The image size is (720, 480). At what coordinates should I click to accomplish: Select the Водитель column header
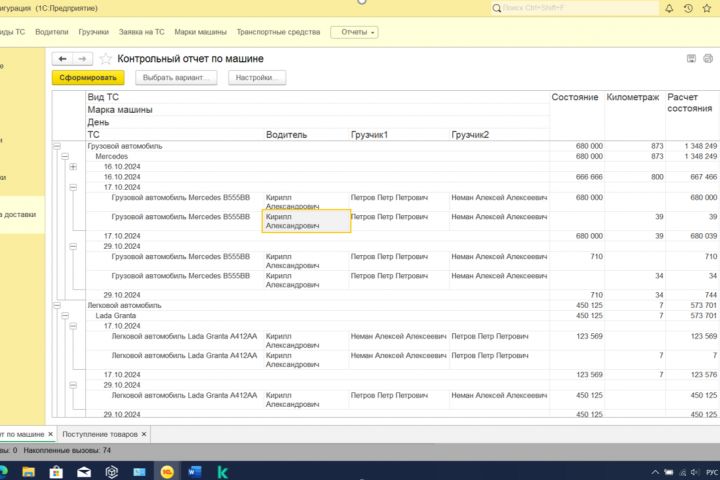point(287,135)
